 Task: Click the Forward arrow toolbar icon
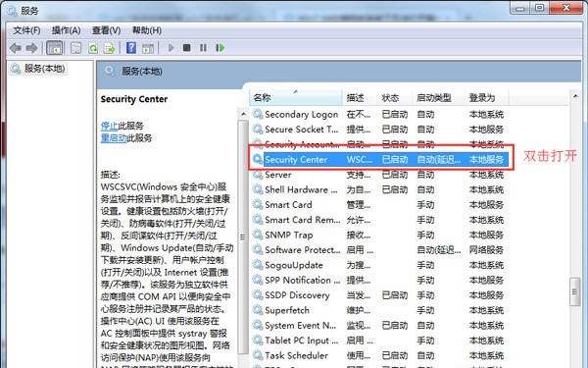coord(32,48)
